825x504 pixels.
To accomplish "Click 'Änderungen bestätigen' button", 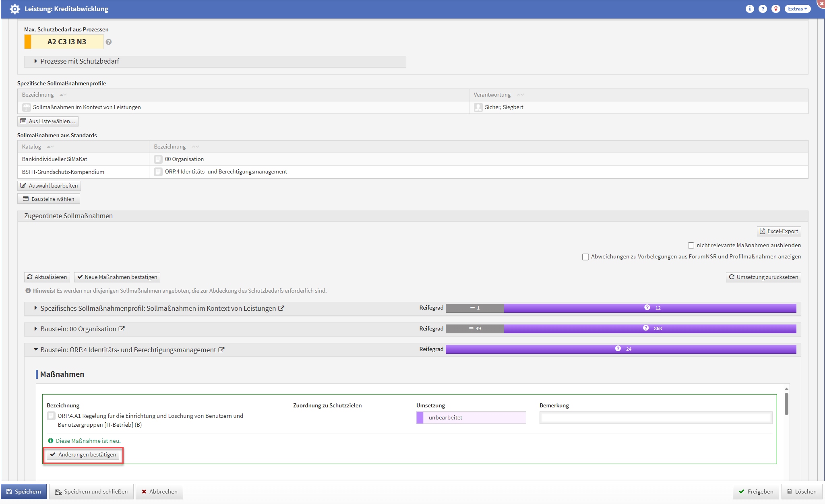I will [83, 454].
